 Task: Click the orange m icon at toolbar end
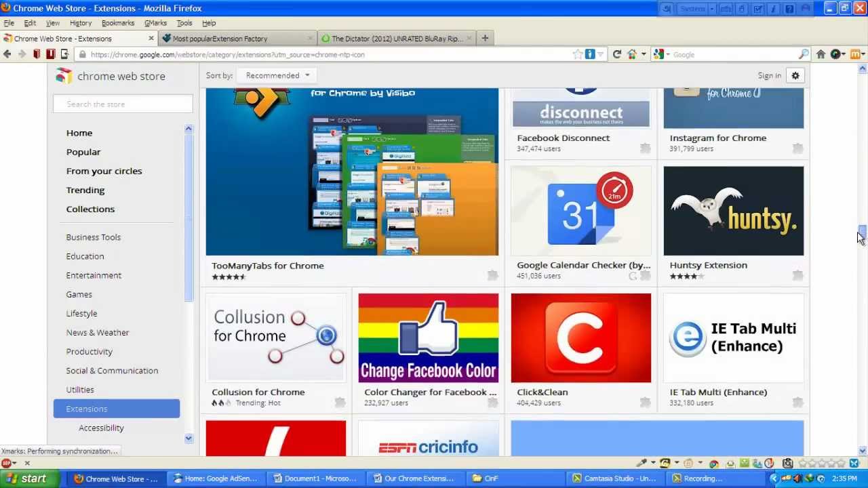(x=855, y=54)
